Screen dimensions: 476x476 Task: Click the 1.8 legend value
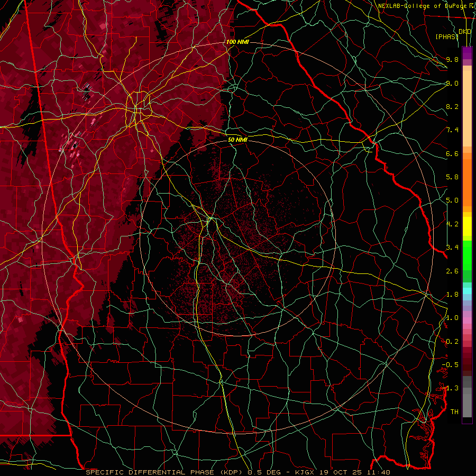coord(452,295)
